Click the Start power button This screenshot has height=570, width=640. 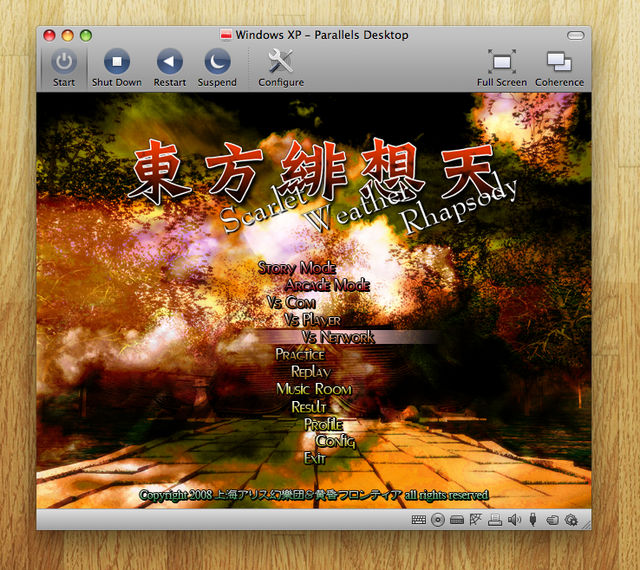tap(64, 62)
